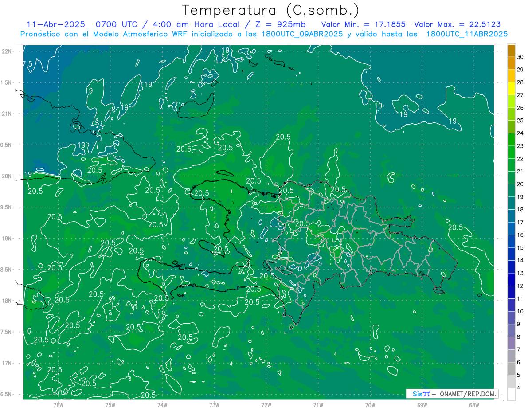Viewport: 532px width, 411px height.
Task: Click the '4' value on the color scale
Action: point(519,388)
